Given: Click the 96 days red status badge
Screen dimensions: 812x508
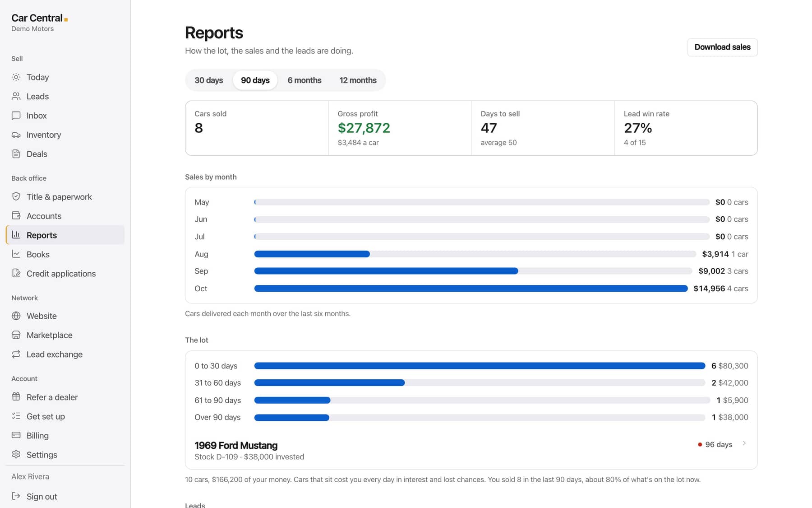Looking at the screenshot, I should coord(715,444).
